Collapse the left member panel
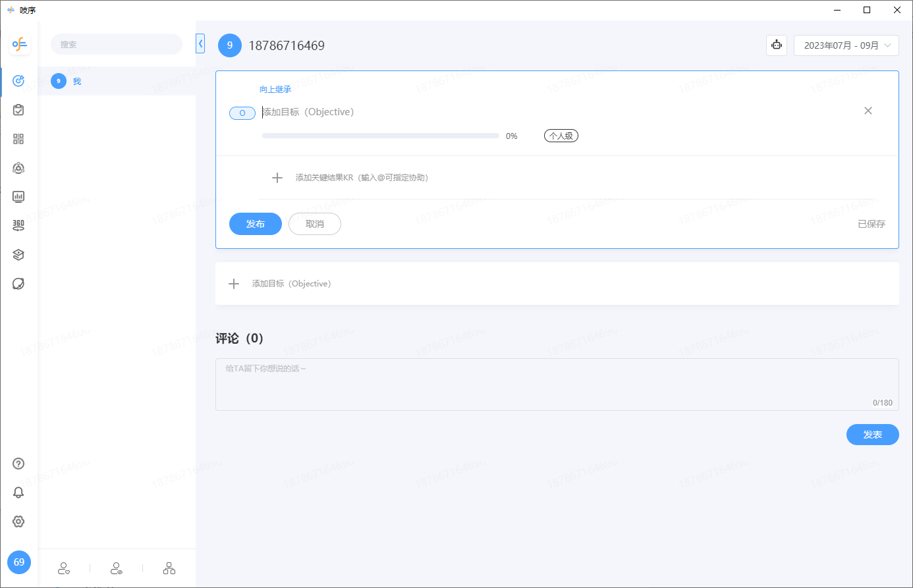This screenshot has height=588, width=913. tap(200, 43)
